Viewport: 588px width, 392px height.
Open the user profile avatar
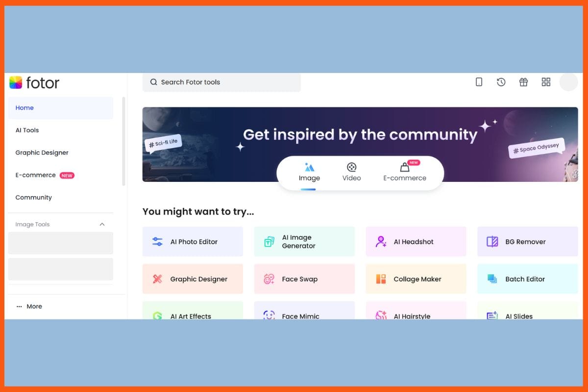(x=569, y=82)
